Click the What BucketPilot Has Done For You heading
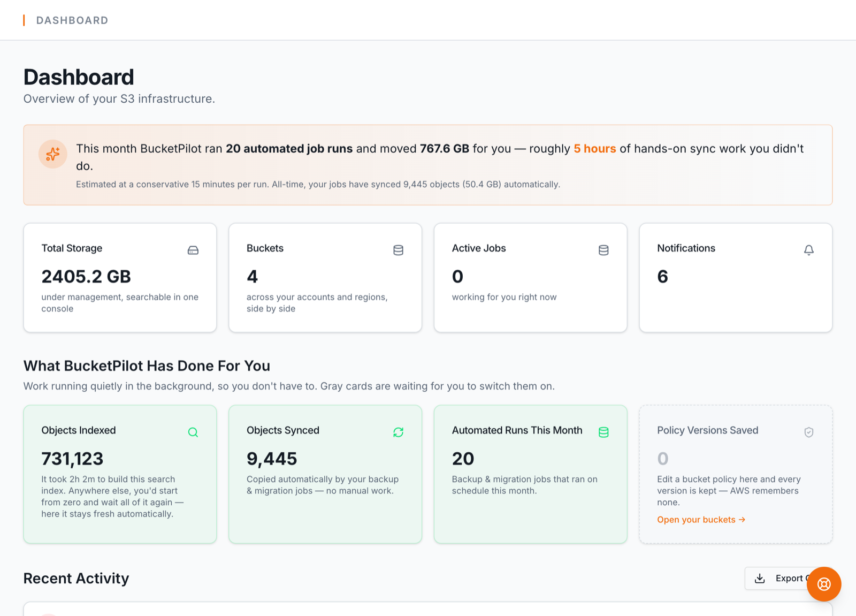 click(147, 366)
